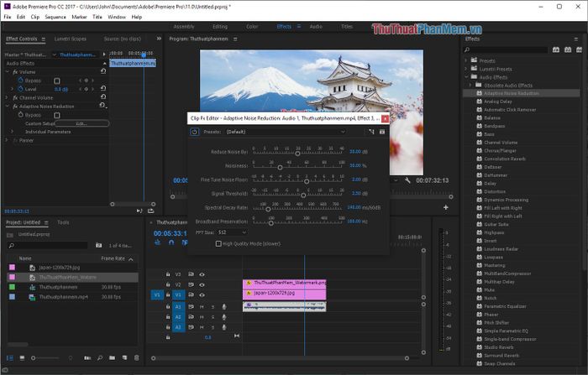Toggle lock on track V3
588x375 pixels.
(168, 274)
